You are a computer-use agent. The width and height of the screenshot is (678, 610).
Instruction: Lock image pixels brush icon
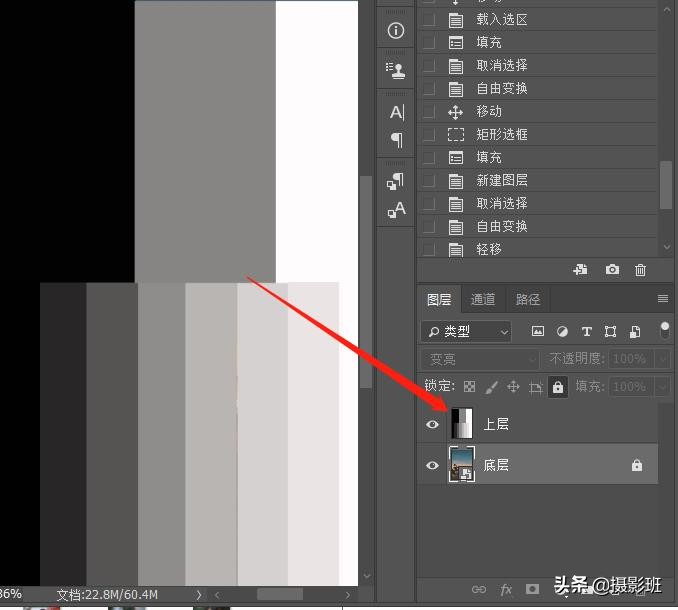tap(491, 386)
